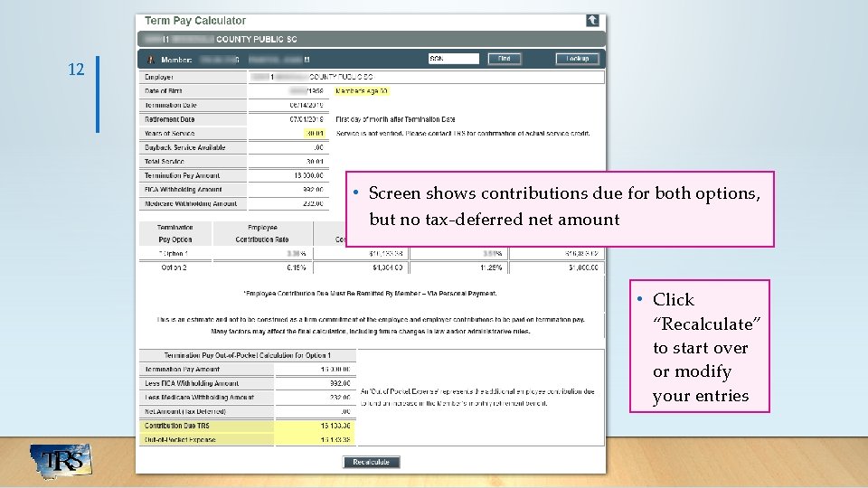Click the Option 2 row label
The width and height of the screenshot is (868, 488).
[174, 267]
